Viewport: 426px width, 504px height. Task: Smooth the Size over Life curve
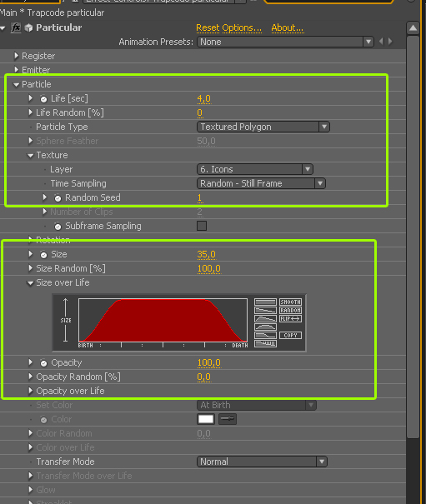[291, 302]
